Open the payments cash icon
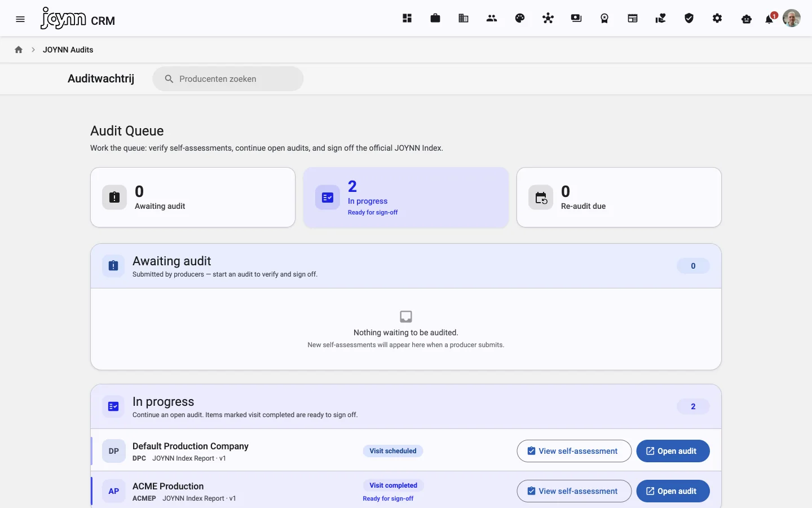 (576, 19)
